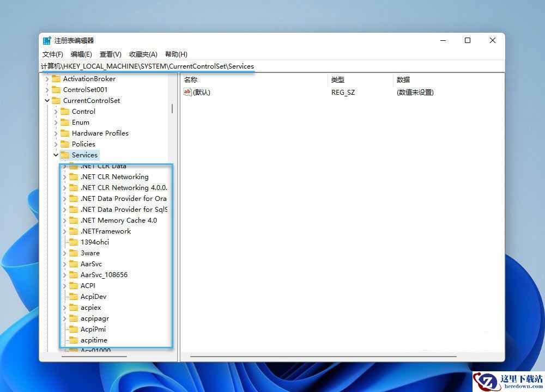Select the (默认) value name
Screen dimensions: 545x392
[202, 93]
